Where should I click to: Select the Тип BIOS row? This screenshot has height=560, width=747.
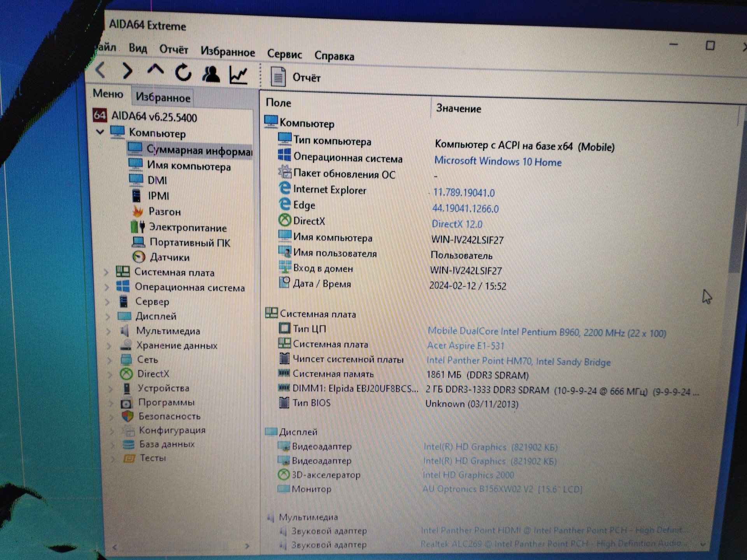point(399,403)
